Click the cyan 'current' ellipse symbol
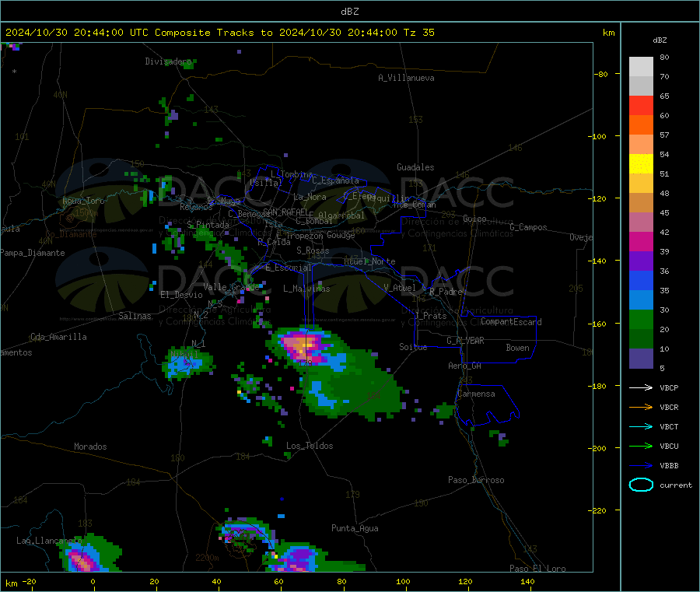This screenshot has height=592, width=700. [641, 485]
